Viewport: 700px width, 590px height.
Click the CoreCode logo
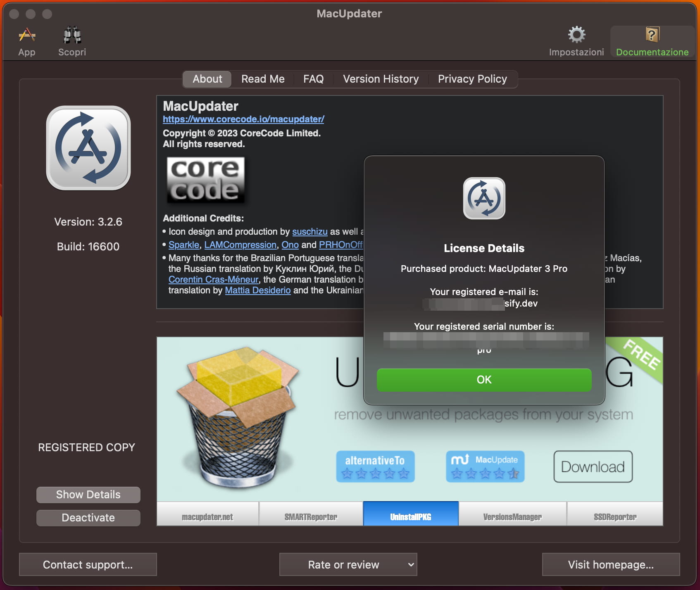pyautogui.click(x=205, y=180)
